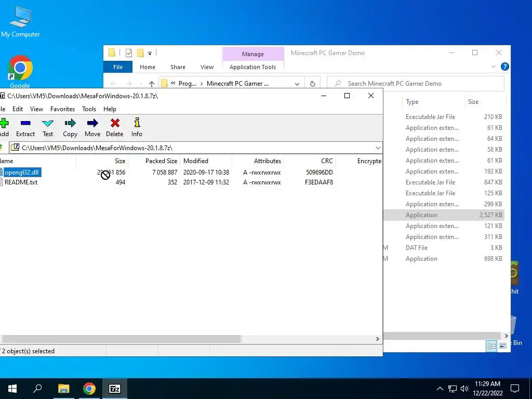Click the red Delete icon
Viewport: 532px width, 399px height.
(x=115, y=128)
